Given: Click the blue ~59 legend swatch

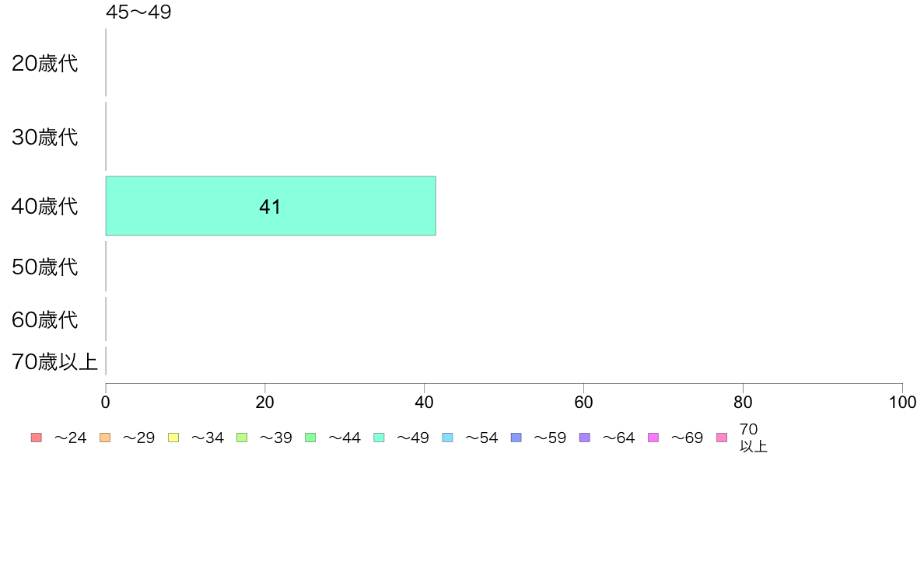Looking at the screenshot, I should tap(516, 438).
